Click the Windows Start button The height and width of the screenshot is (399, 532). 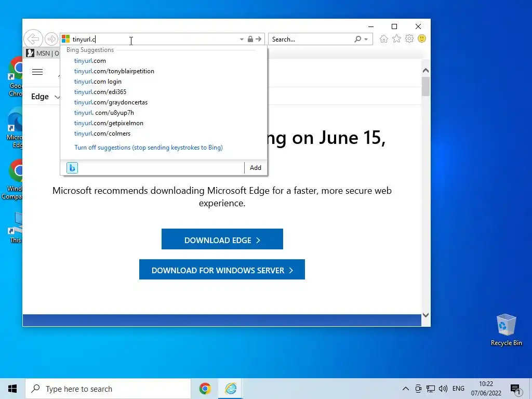pos(12,389)
